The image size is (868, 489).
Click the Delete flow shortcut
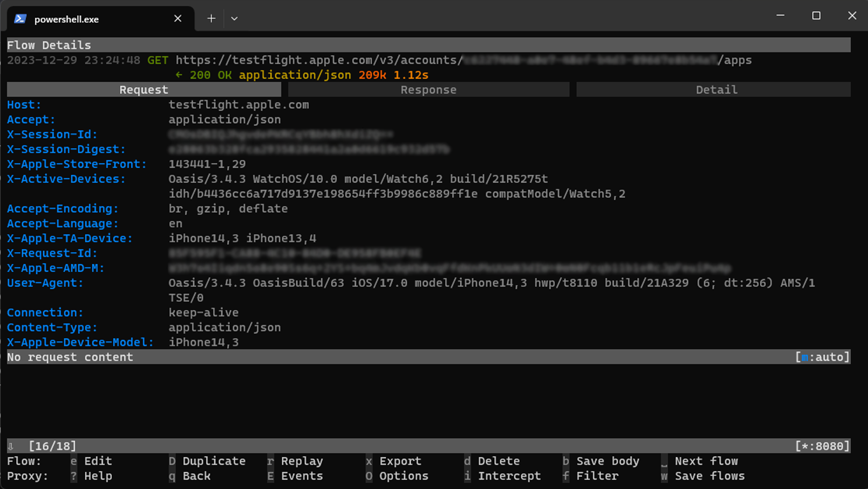coord(492,461)
